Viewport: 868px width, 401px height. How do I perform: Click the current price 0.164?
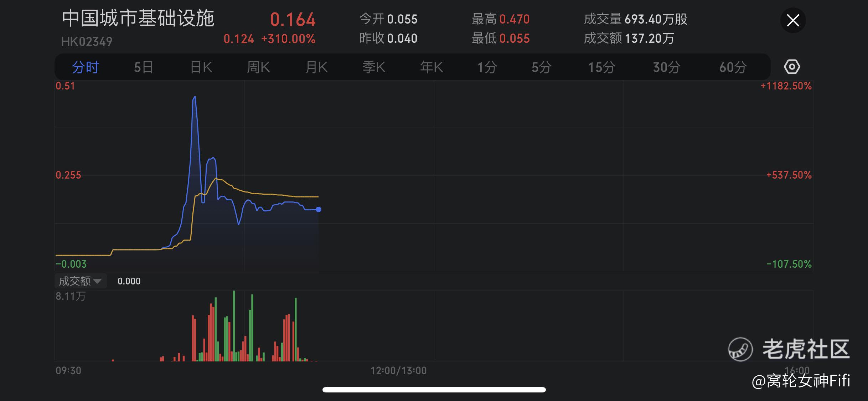[x=293, y=20]
